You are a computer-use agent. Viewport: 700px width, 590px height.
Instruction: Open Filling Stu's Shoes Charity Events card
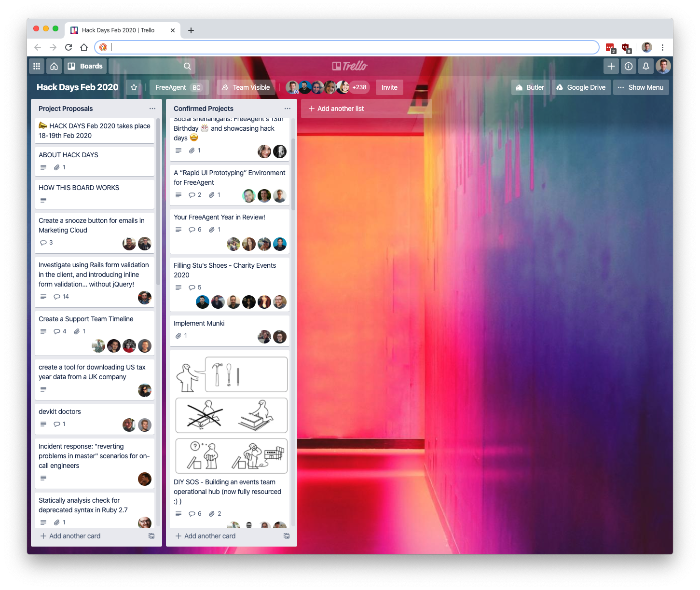coord(230,284)
